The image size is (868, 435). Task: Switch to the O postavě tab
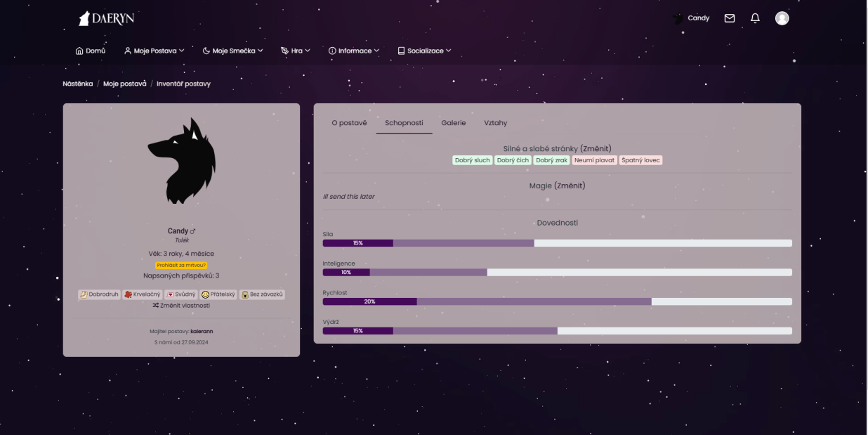[349, 123]
